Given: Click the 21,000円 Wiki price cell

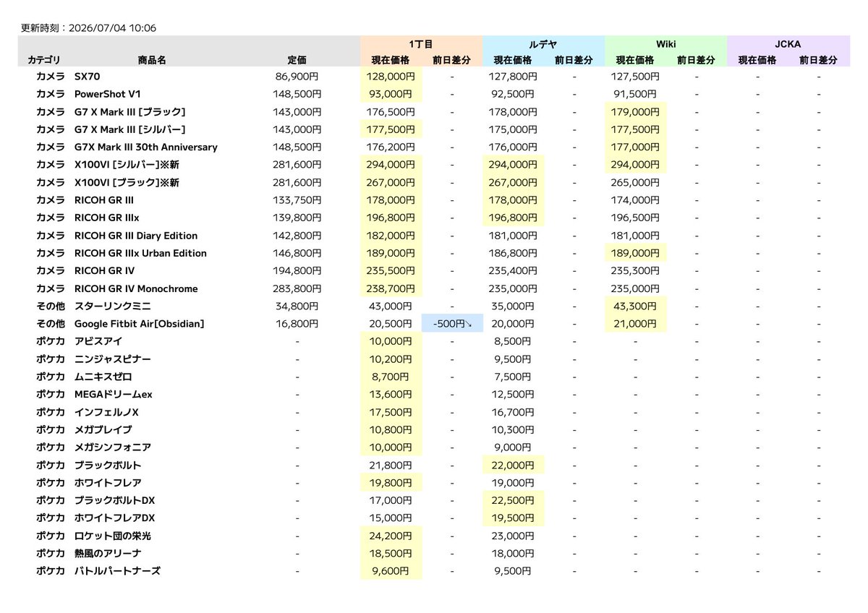Looking at the screenshot, I should click(635, 324).
